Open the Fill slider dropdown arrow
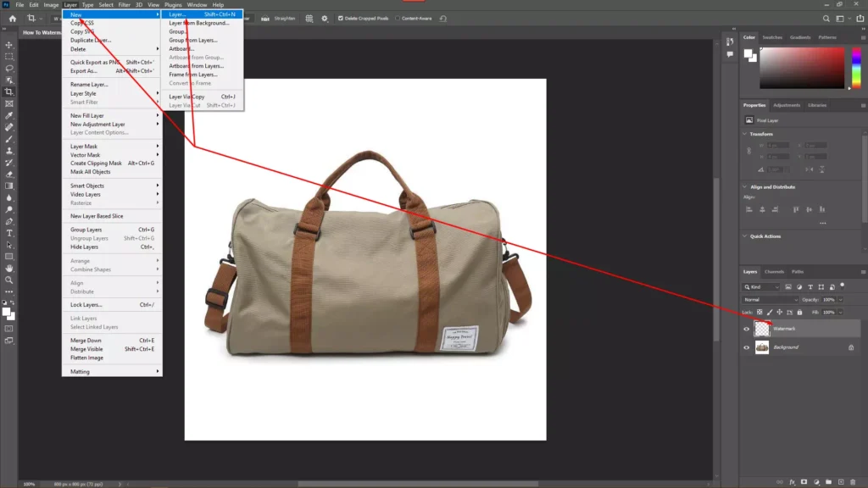This screenshot has height=488, width=868. point(840,313)
